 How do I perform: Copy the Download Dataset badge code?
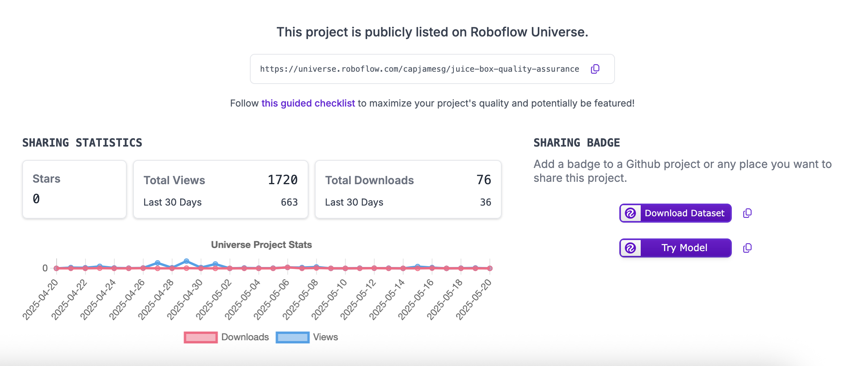[747, 213]
